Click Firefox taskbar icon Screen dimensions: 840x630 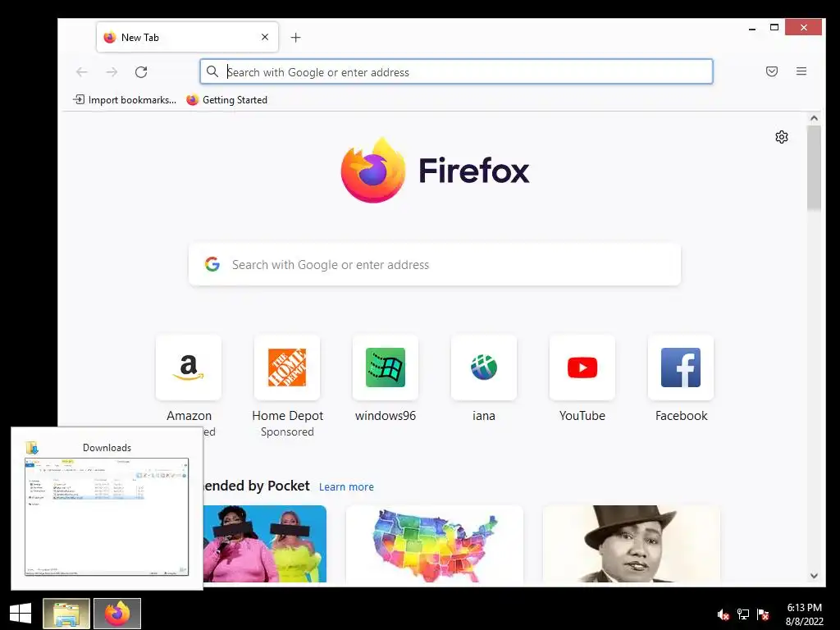coord(117,614)
